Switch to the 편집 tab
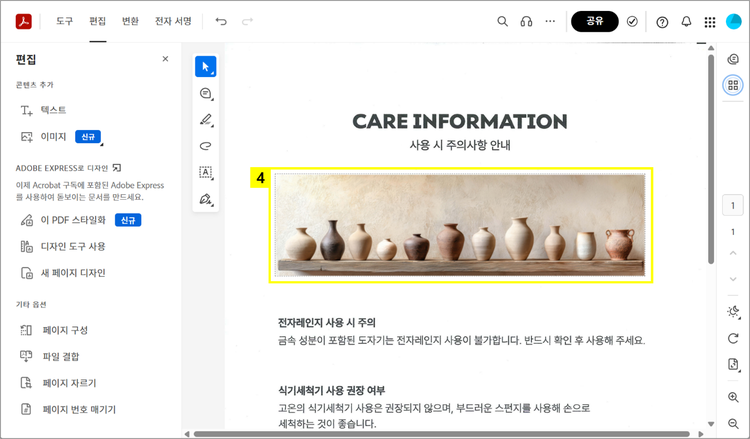The height and width of the screenshot is (439, 750). [x=98, y=22]
